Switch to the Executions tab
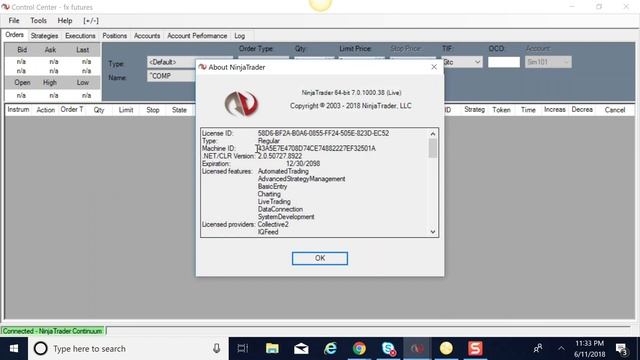The image size is (640, 360). pos(80,36)
